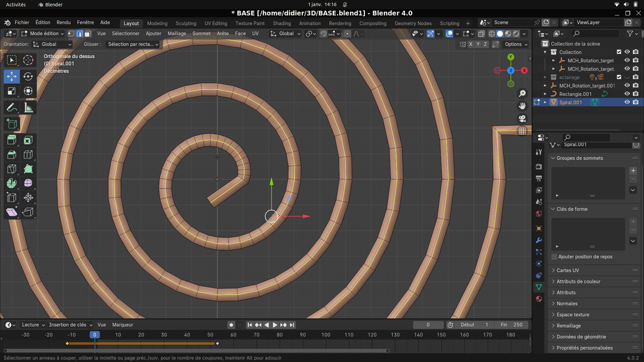Expand the Cartes UV panel
Viewport: 644px width, 362px height.
[x=594, y=270]
